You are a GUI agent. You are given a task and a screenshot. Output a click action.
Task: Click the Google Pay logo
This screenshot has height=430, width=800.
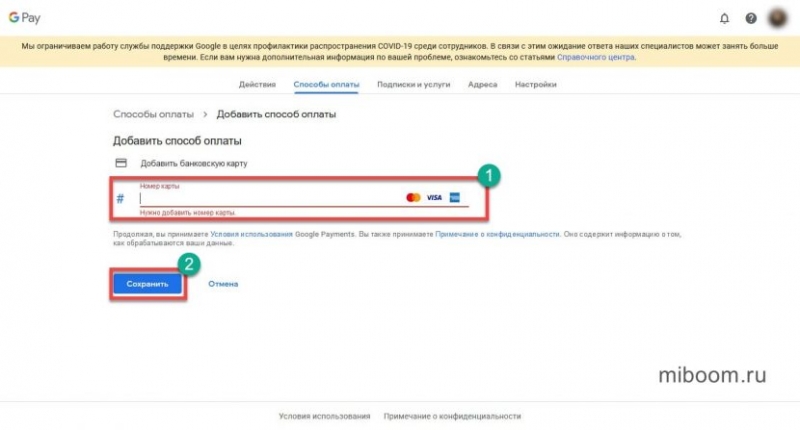point(24,18)
